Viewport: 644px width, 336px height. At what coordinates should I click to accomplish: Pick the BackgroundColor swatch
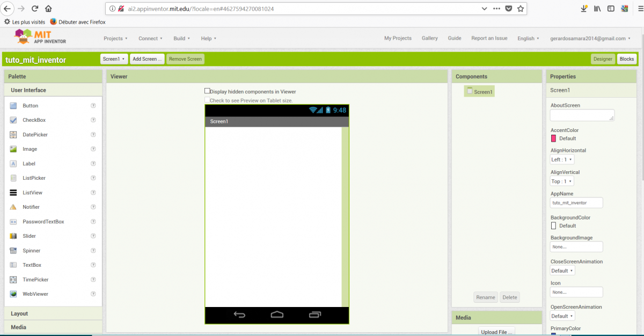point(553,225)
